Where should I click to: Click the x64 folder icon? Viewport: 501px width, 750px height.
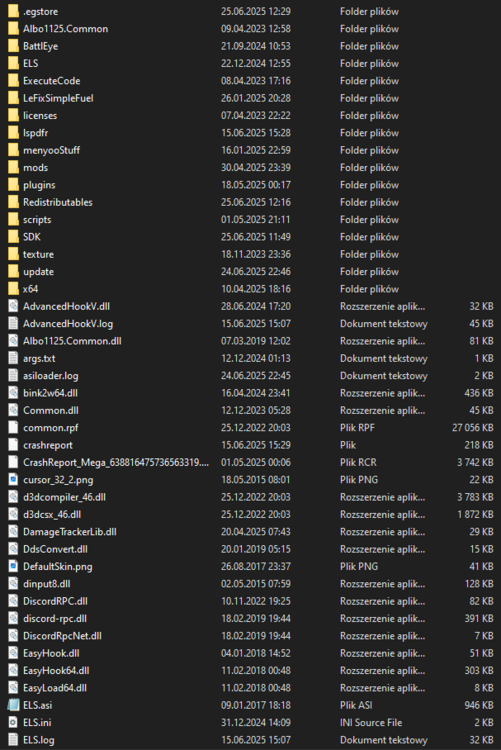tap(13, 288)
